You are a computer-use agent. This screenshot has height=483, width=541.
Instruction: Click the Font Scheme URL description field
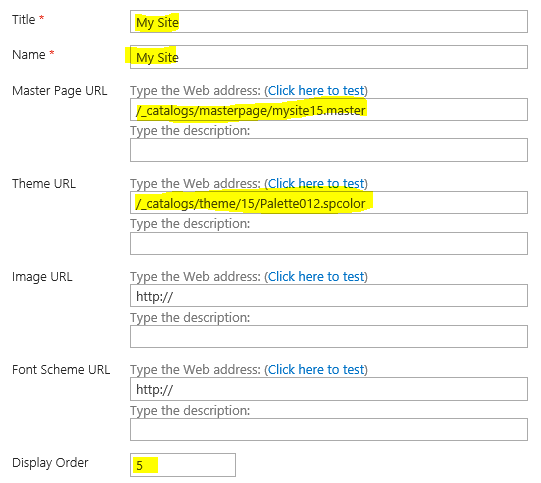point(328,430)
